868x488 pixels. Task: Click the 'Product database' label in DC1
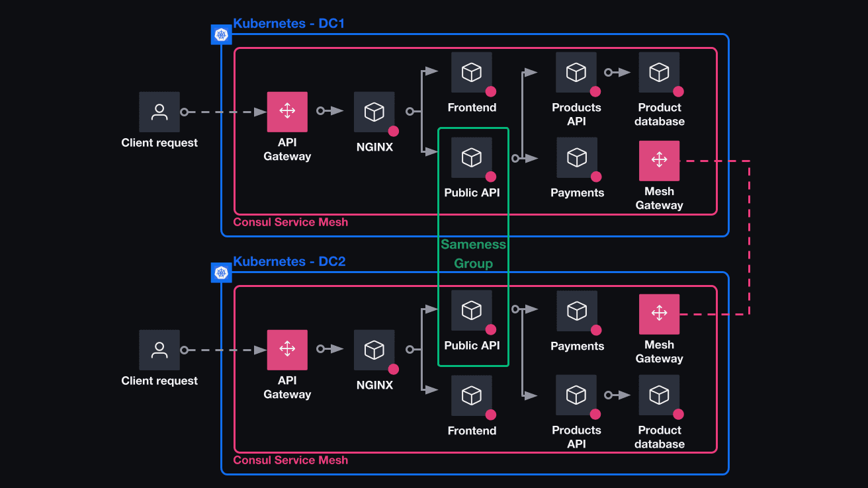point(660,114)
